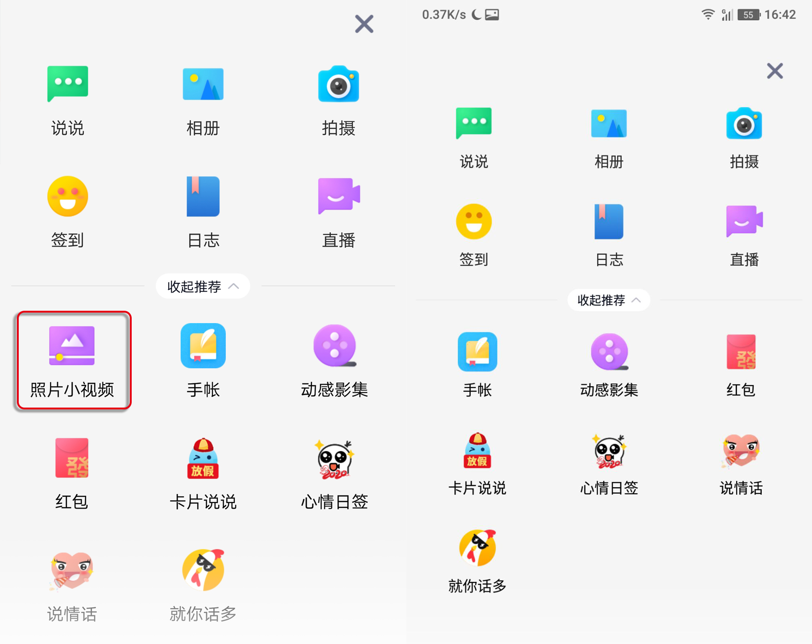Send a 红包 red packet

click(71, 471)
